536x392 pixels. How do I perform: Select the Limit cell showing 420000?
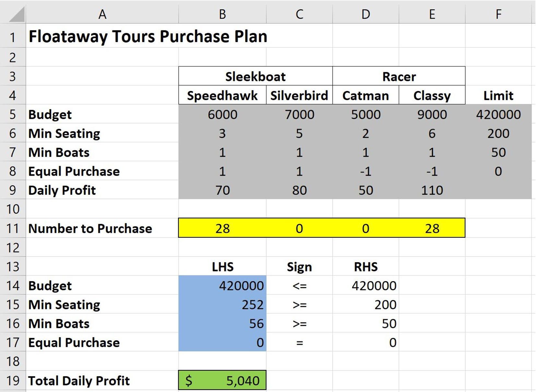pos(498,114)
